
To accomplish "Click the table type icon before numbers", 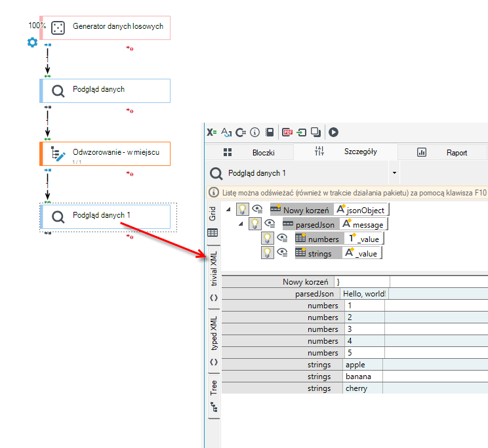I will click(x=300, y=238).
